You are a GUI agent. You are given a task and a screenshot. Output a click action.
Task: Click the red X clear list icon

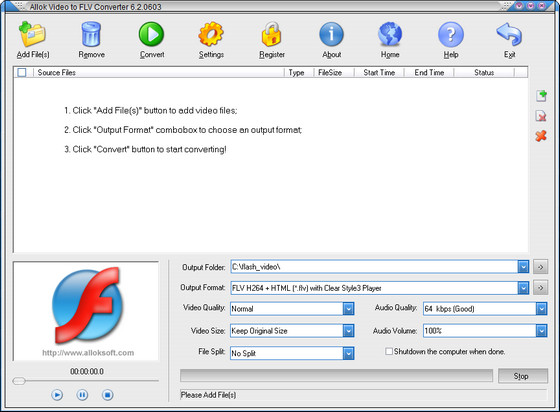(x=541, y=136)
